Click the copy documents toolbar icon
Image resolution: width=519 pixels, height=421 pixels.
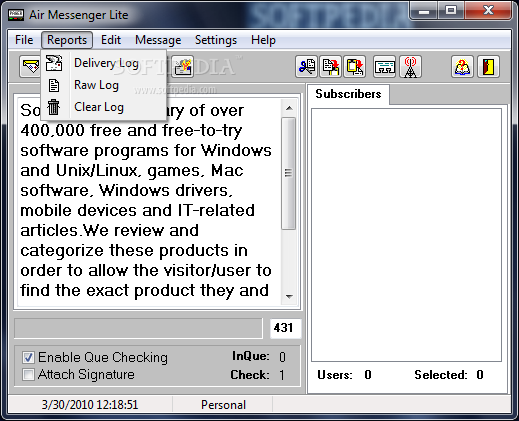point(330,67)
